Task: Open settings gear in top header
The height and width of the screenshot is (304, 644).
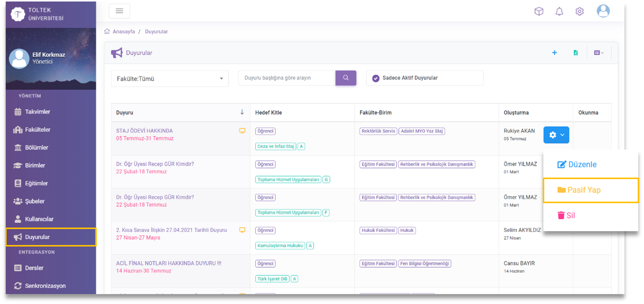Action: [579, 11]
